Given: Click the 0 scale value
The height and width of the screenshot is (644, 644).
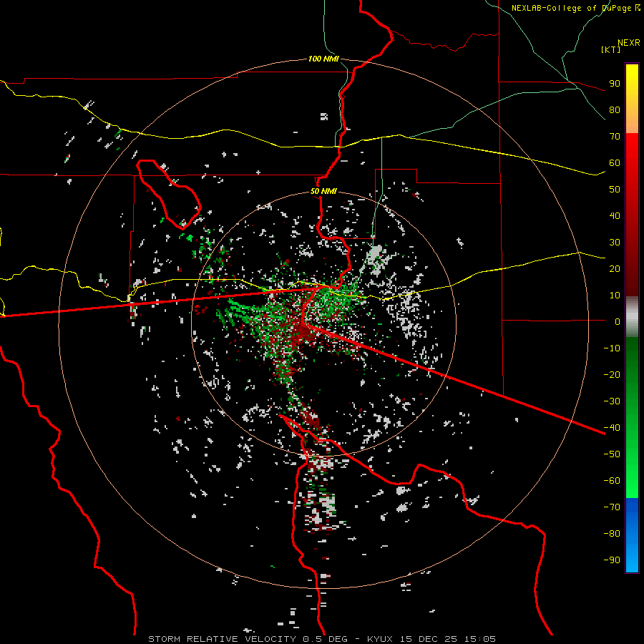Looking at the screenshot, I should (618, 321).
